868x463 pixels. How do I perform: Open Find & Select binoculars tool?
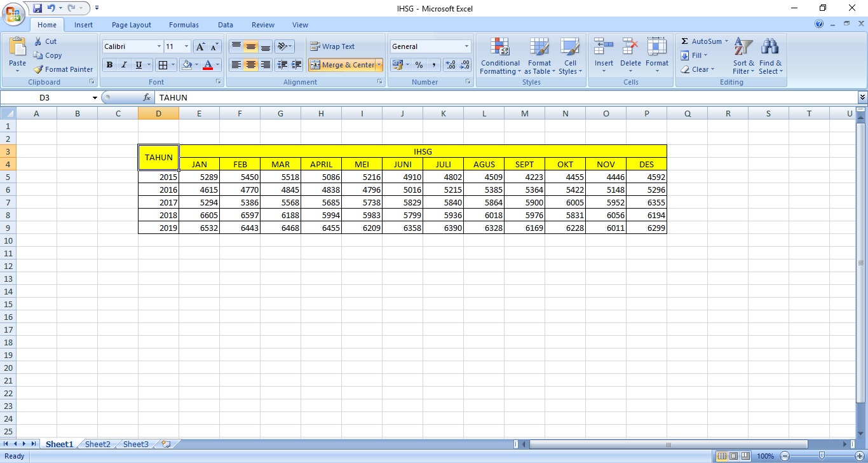770,56
